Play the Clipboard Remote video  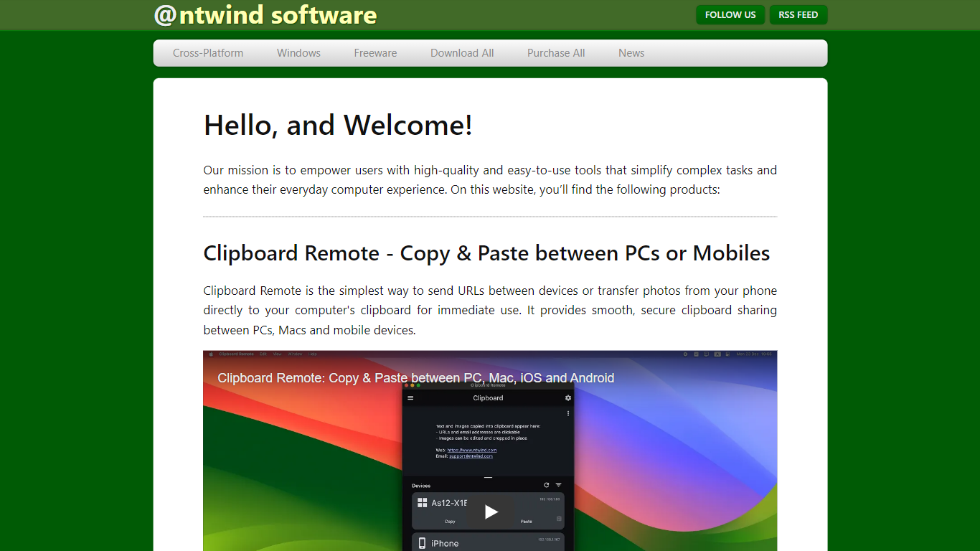(491, 512)
